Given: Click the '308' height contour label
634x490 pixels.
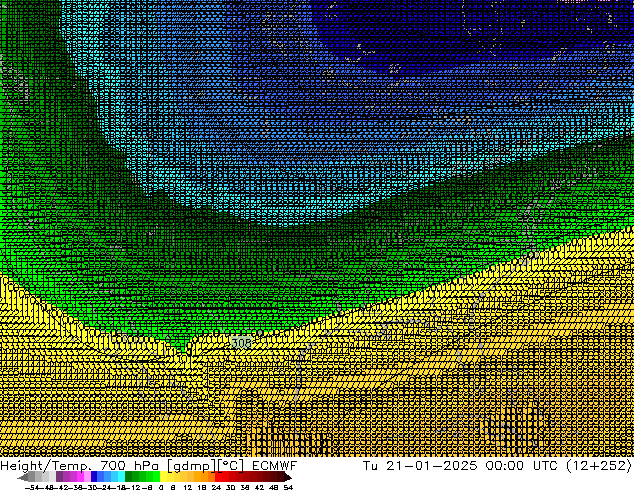Looking at the screenshot, I should click(241, 343).
